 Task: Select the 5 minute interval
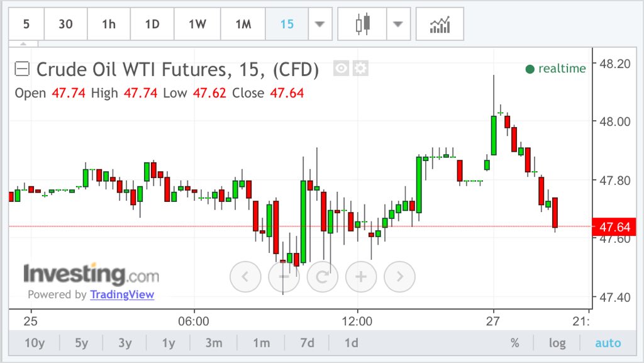coord(26,25)
